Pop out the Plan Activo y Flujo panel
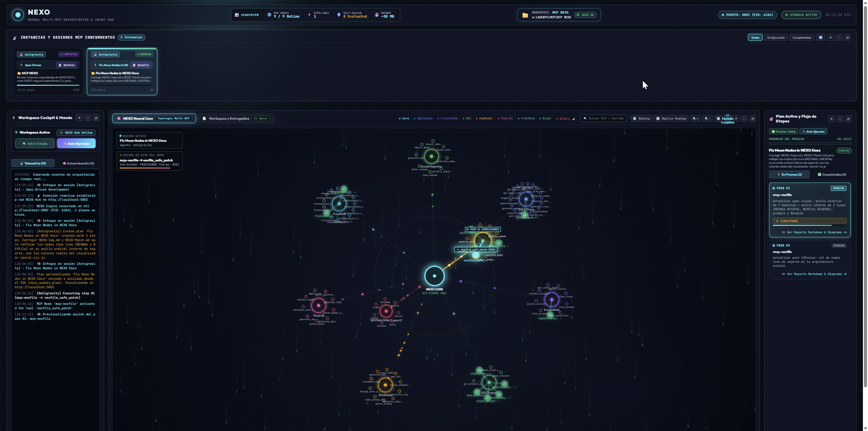Screen dimensions: 868x431 point(848,119)
